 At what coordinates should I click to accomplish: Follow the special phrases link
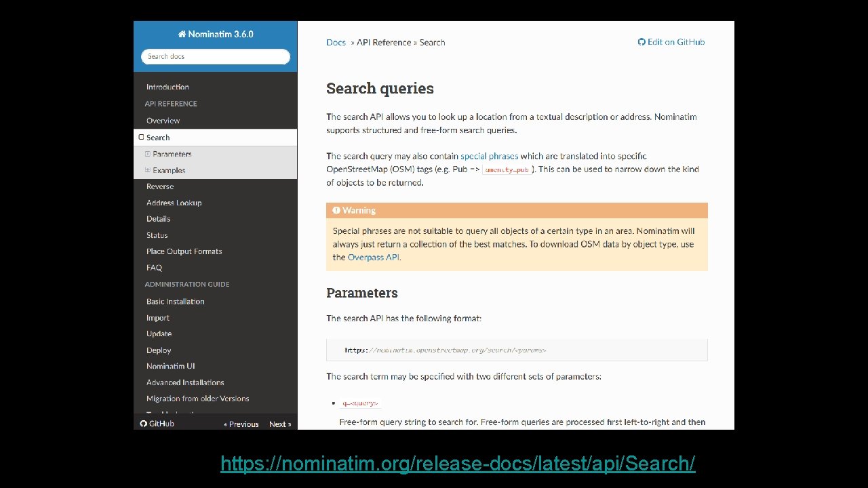[x=489, y=156]
